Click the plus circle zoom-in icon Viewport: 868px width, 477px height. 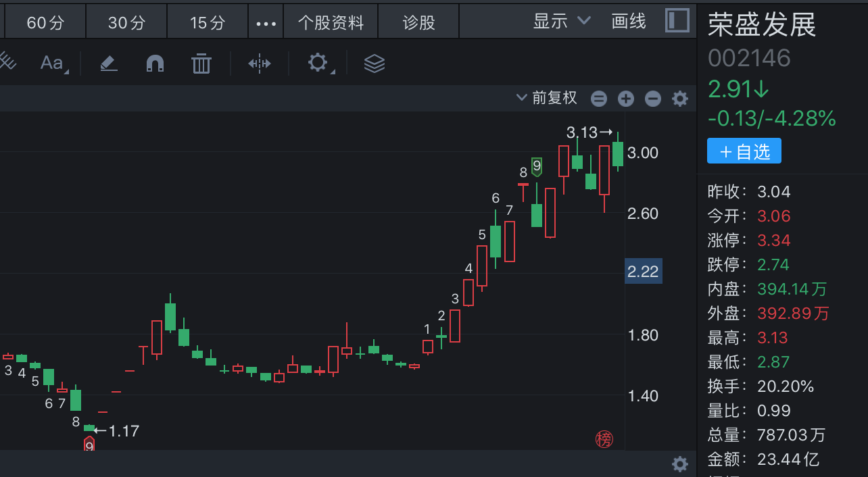pyautogui.click(x=626, y=99)
